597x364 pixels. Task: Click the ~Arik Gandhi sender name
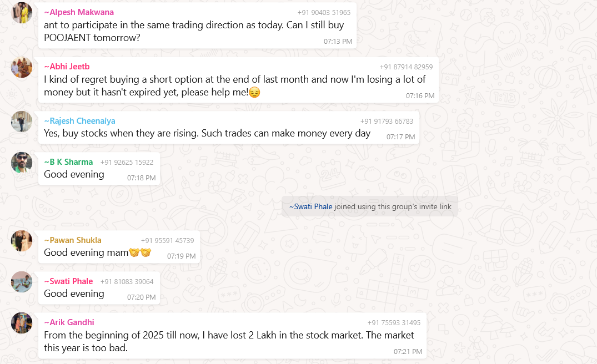click(69, 322)
